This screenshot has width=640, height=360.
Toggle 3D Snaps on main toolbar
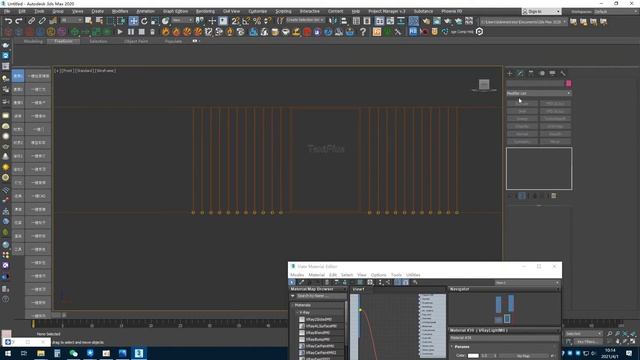click(x=236, y=21)
